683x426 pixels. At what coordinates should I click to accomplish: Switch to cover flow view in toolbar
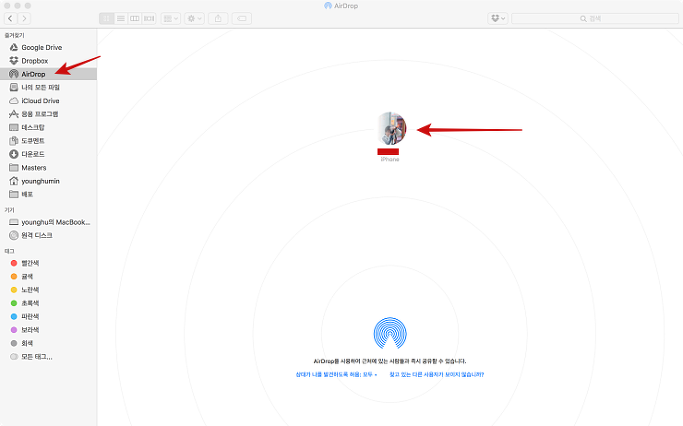[x=149, y=18]
